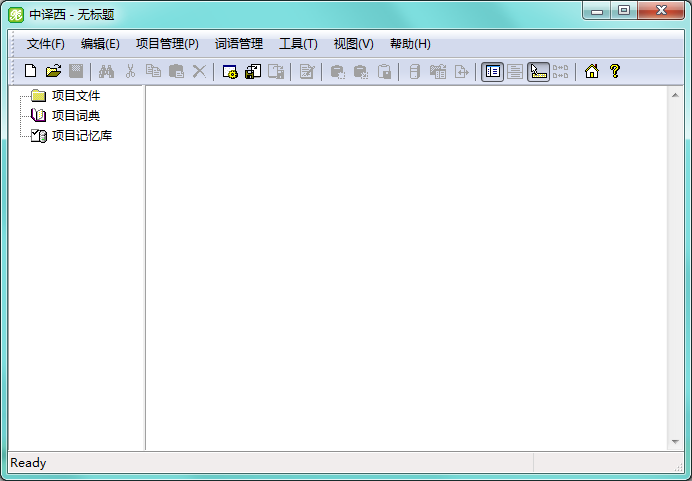Select 项目词典 in the project tree
The image size is (692, 481).
pos(76,115)
